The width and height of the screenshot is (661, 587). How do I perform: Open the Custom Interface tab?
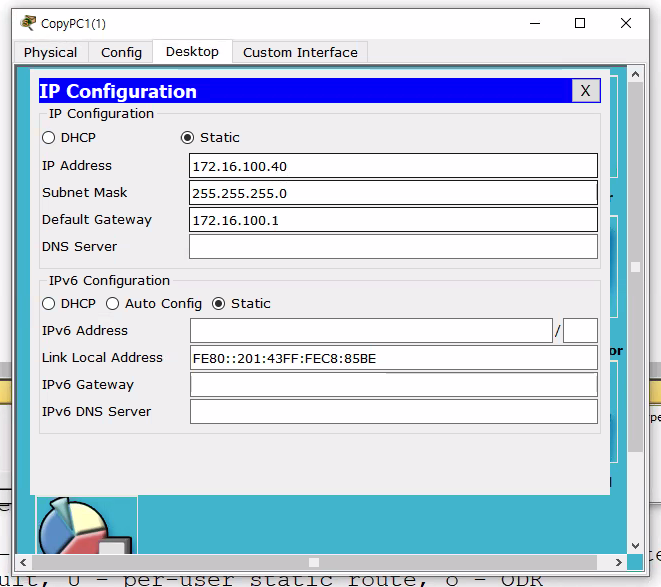tap(300, 52)
